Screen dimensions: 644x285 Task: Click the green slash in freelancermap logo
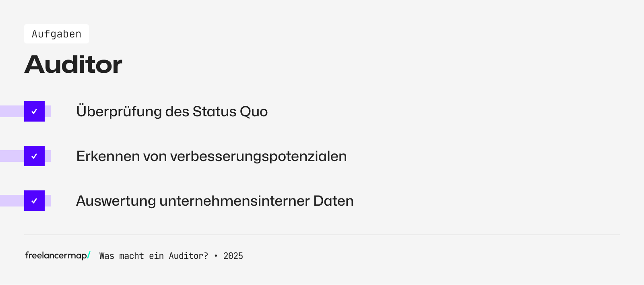(x=89, y=255)
